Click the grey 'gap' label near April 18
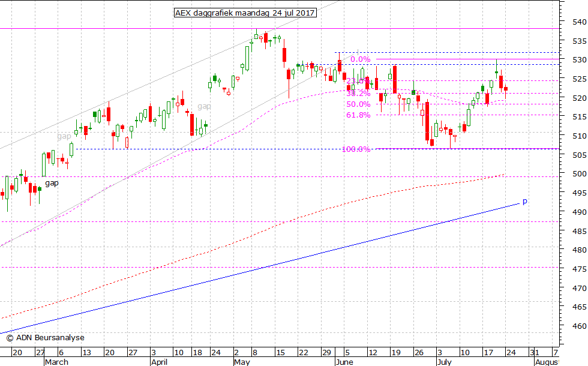The width and height of the screenshot is (588, 366). pos(205,107)
